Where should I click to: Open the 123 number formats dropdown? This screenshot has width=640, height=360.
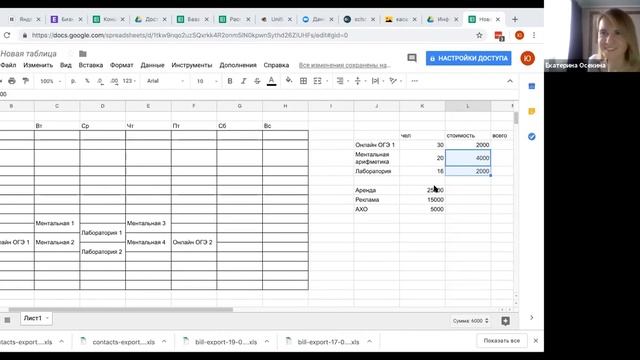coord(129,81)
